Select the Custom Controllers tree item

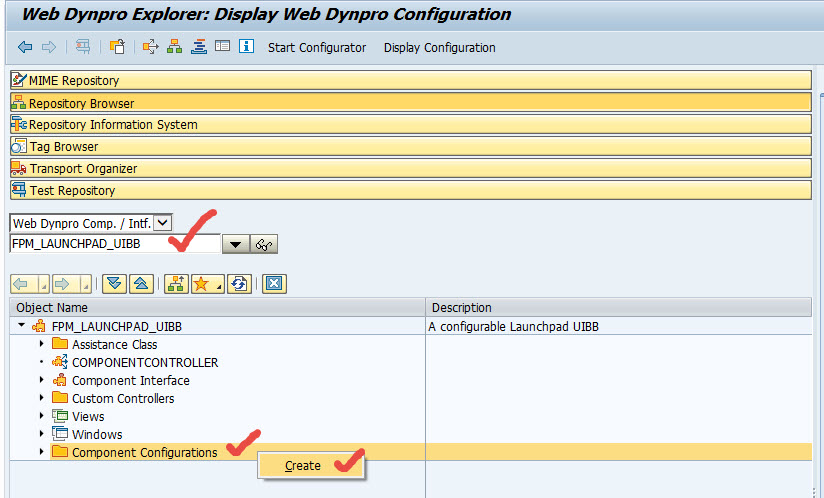[123, 399]
